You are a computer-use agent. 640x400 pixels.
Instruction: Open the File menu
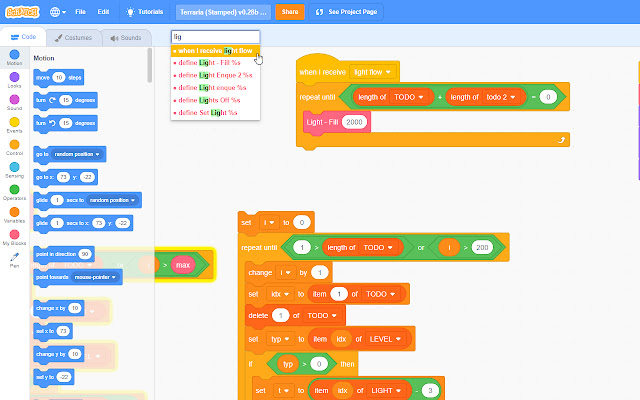(x=80, y=12)
